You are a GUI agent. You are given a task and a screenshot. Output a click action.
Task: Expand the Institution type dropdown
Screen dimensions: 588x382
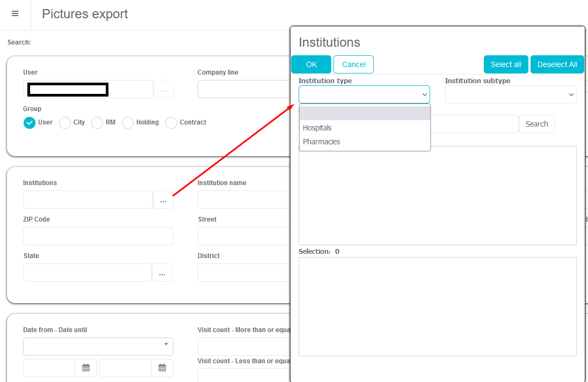point(364,94)
